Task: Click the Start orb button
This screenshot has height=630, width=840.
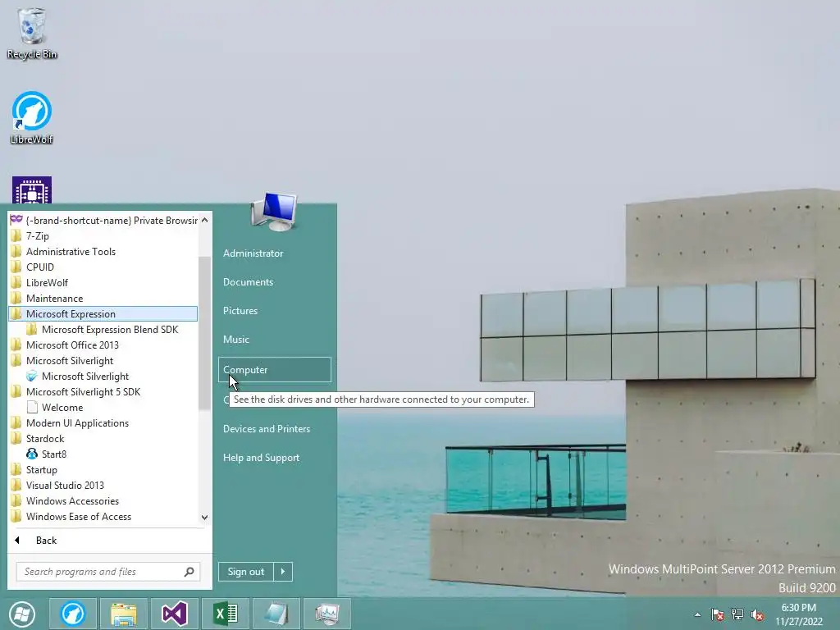Action: click(22, 614)
